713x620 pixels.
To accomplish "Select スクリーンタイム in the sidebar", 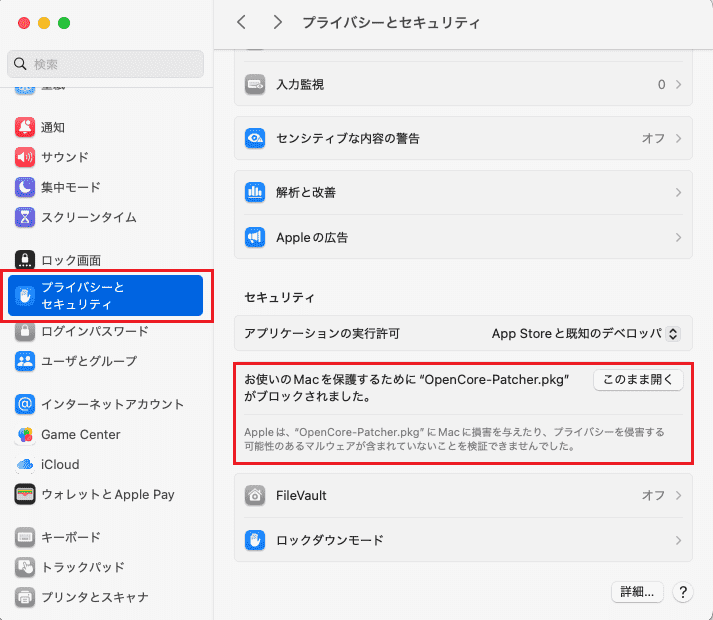I will [x=105, y=217].
